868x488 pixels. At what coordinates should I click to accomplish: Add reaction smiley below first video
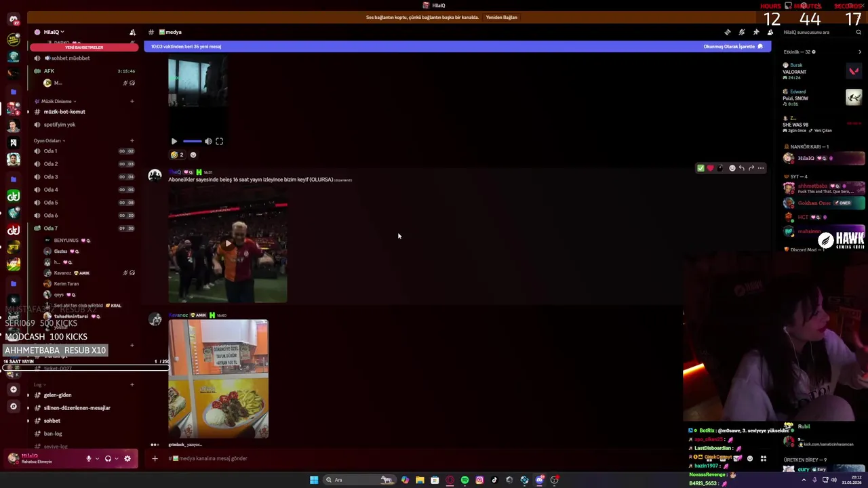[x=193, y=155]
